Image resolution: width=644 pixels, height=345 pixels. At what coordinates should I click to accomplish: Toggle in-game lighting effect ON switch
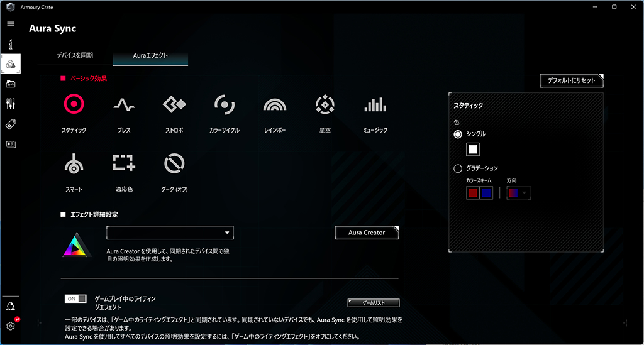coord(75,298)
